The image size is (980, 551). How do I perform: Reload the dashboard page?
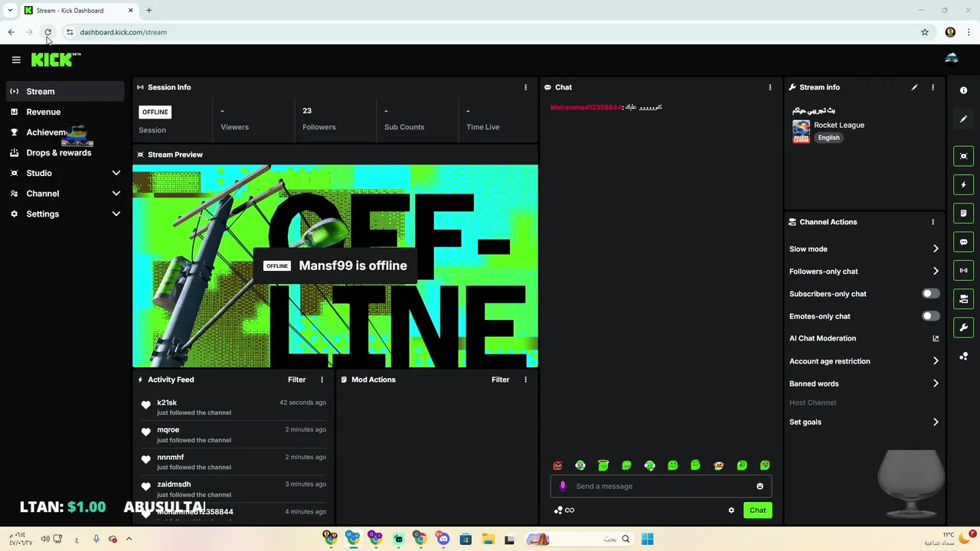coord(47,32)
